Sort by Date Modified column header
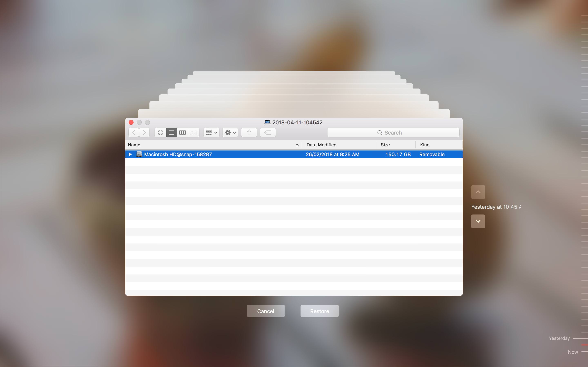 pyautogui.click(x=321, y=145)
